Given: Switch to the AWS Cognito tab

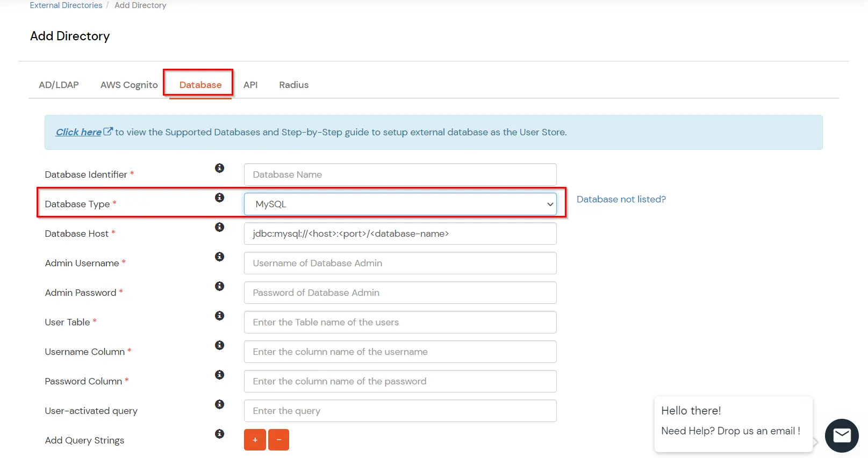Looking at the screenshot, I should coord(129,85).
